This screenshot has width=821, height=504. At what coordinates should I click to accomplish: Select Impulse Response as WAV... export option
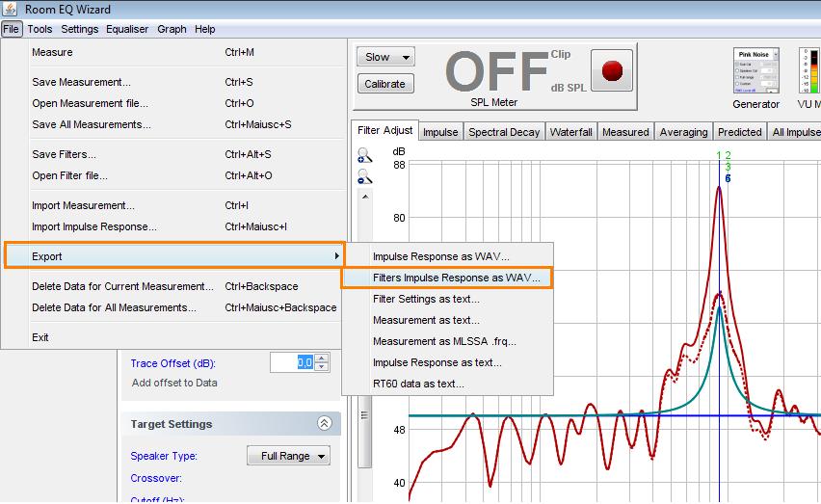(x=448, y=256)
